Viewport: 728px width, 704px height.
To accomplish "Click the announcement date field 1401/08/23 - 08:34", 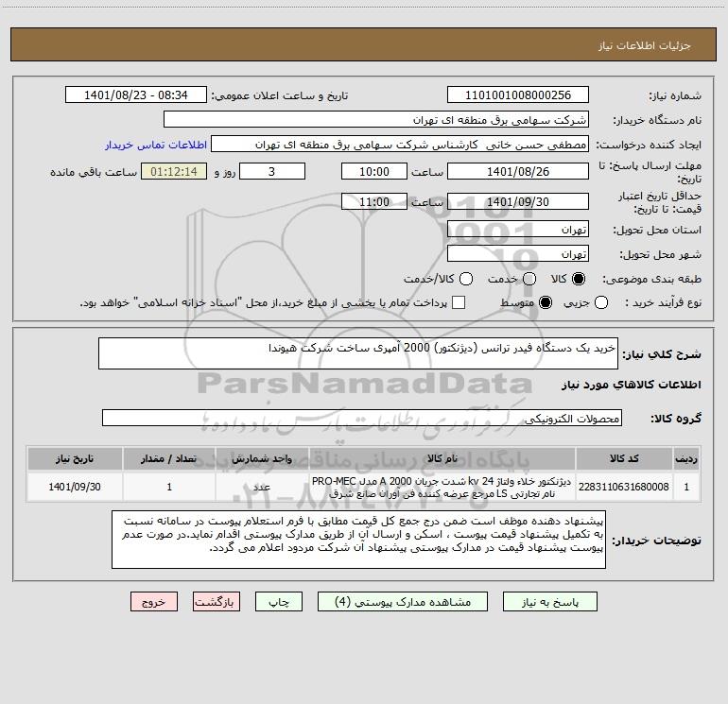I will pyautogui.click(x=136, y=95).
